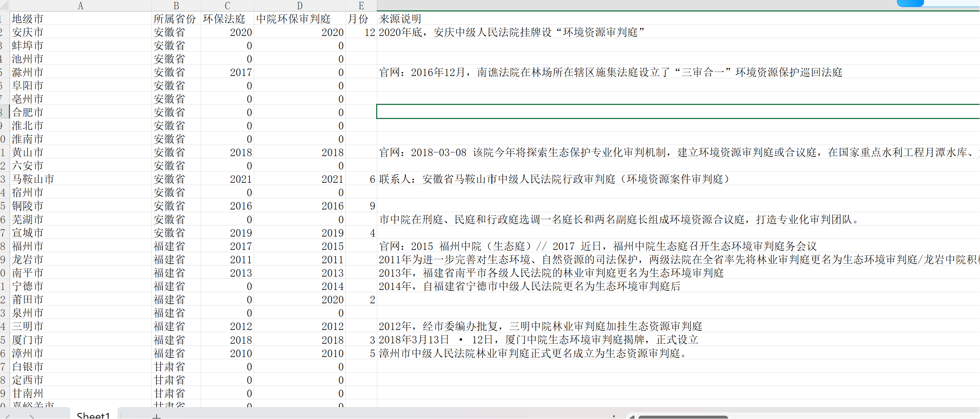Add a new sheet with plus icon
This screenshot has height=419, width=980.
click(157, 416)
